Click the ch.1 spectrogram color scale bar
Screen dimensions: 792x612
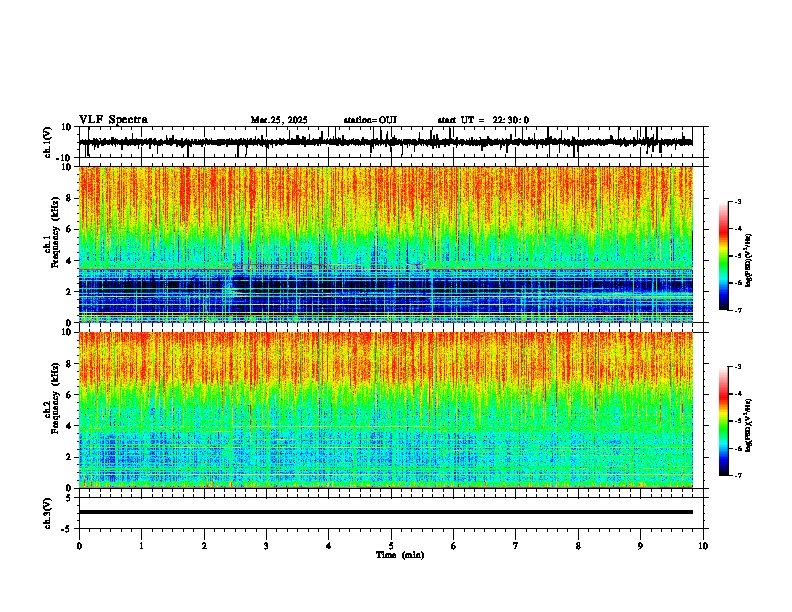[x=723, y=256]
